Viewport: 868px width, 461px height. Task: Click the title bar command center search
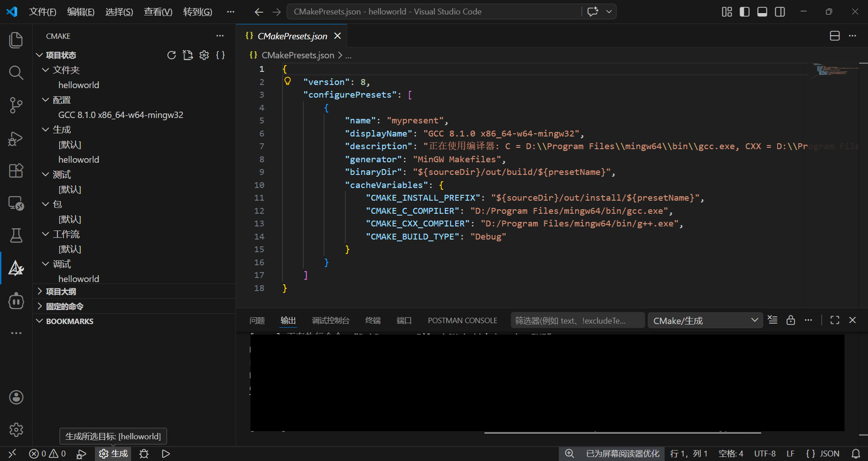[x=434, y=12]
